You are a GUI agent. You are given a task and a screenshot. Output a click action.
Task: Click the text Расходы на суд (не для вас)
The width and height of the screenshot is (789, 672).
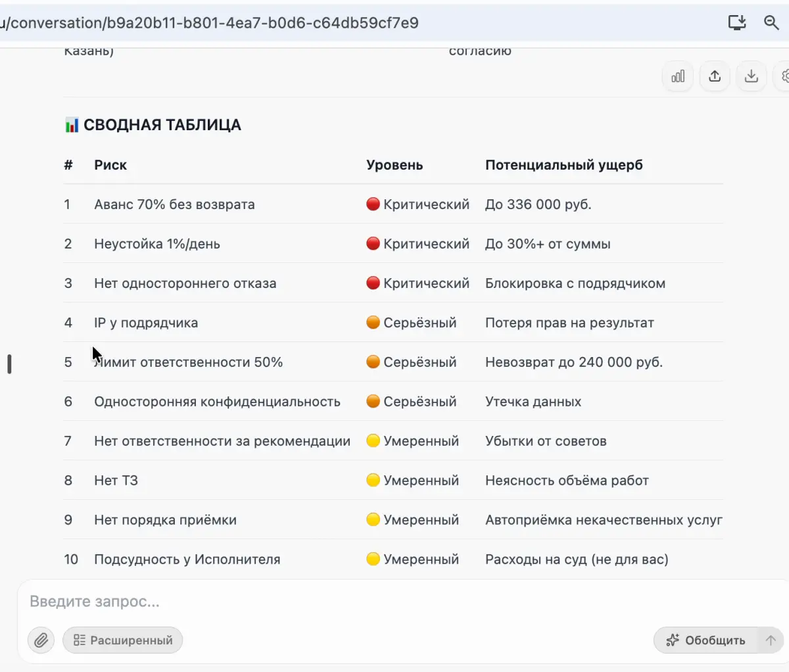point(577,560)
